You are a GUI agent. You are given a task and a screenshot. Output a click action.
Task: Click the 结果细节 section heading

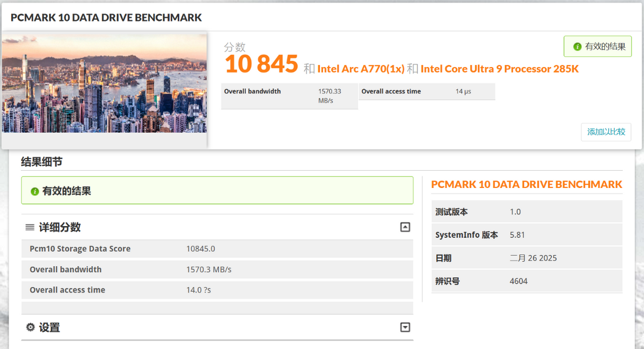pyautogui.click(x=41, y=162)
